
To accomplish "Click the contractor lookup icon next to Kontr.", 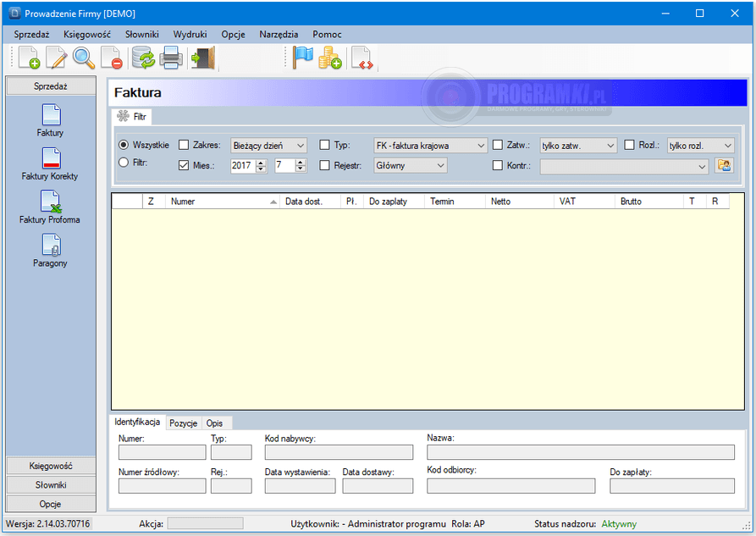I will (x=724, y=165).
